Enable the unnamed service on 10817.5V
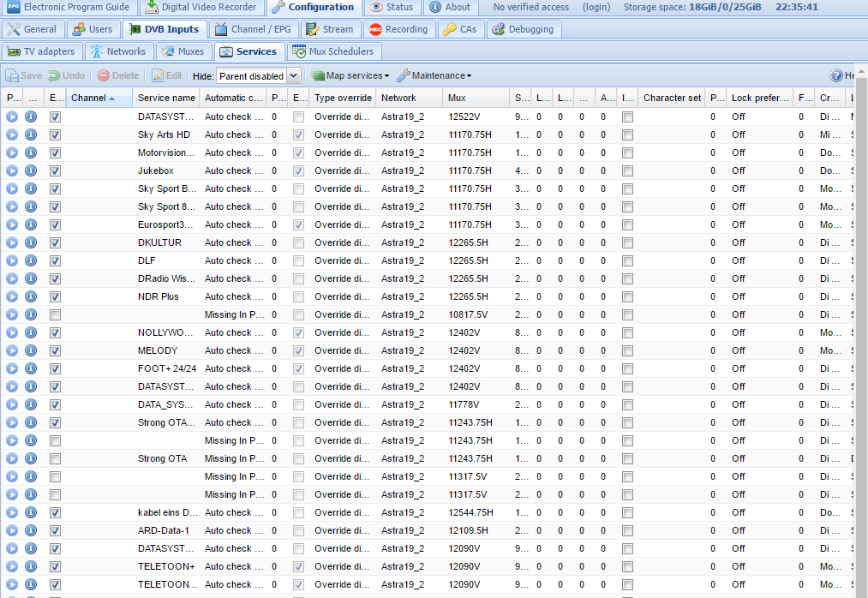868x598 pixels. click(x=55, y=314)
